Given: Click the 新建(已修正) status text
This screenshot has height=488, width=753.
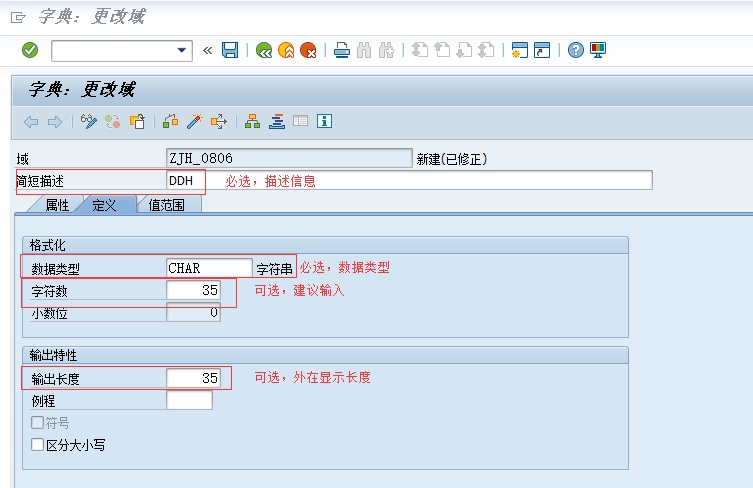Looking at the screenshot, I should [x=452, y=159].
